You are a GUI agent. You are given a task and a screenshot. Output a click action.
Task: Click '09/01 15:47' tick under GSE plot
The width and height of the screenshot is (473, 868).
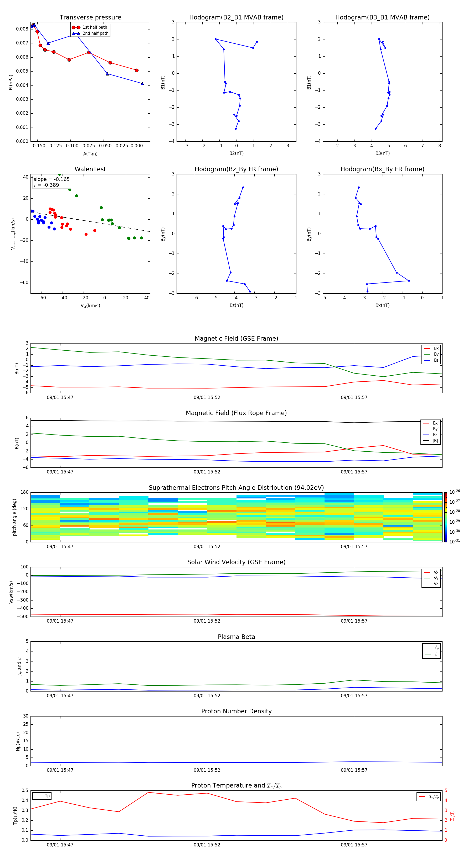tap(60, 398)
